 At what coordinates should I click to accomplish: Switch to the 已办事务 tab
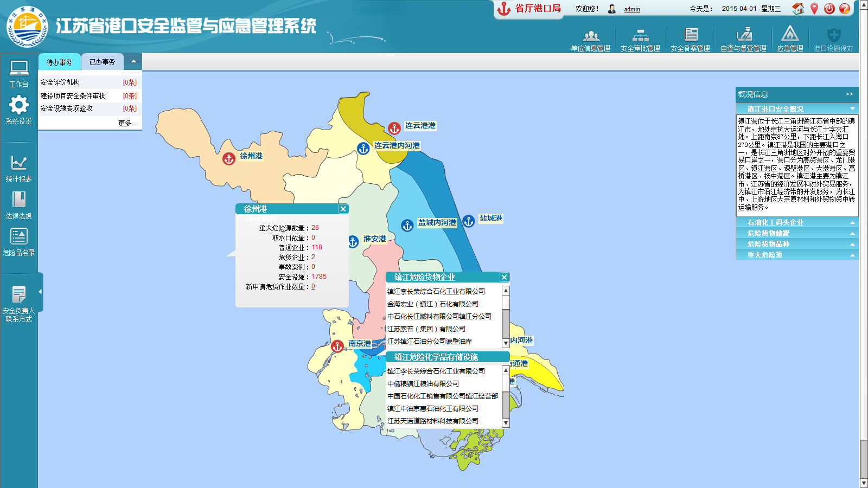click(x=102, y=62)
